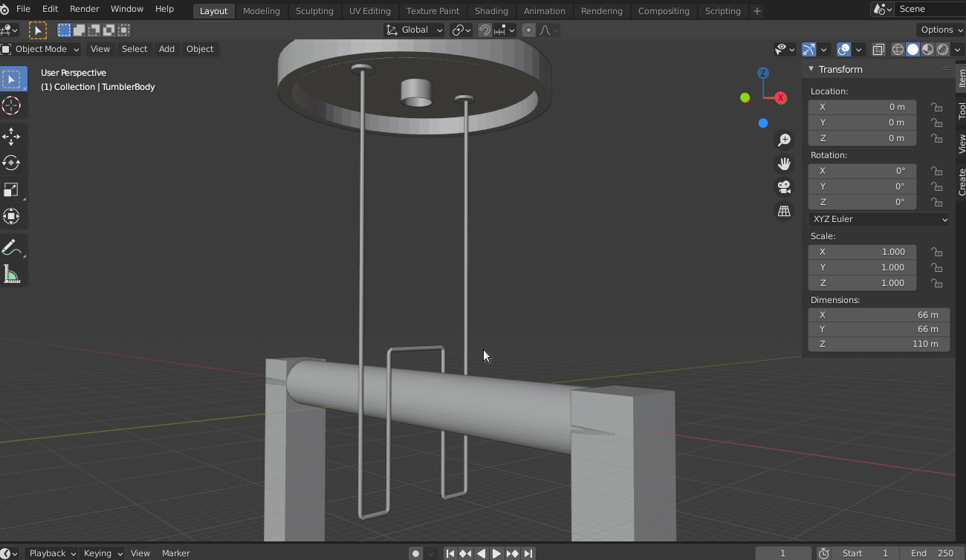The width and height of the screenshot is (966, 560).
Task: Toggle the camera view icon
Action: [784, 187]
